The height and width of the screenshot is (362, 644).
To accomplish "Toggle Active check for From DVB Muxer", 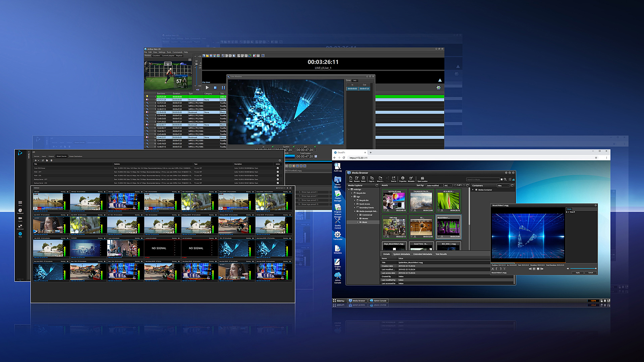I will click(277, 168).
